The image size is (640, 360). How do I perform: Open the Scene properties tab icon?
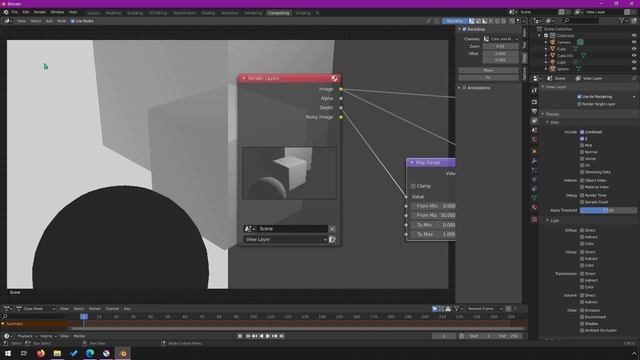coord(534,130)
